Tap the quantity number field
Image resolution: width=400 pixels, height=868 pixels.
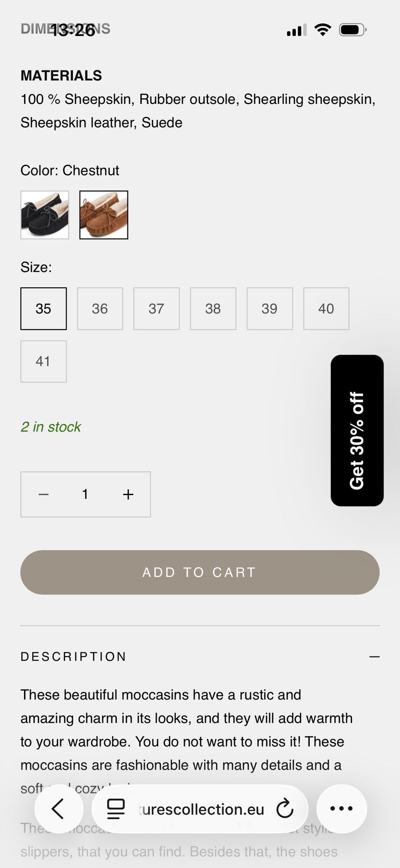(85, 494)
